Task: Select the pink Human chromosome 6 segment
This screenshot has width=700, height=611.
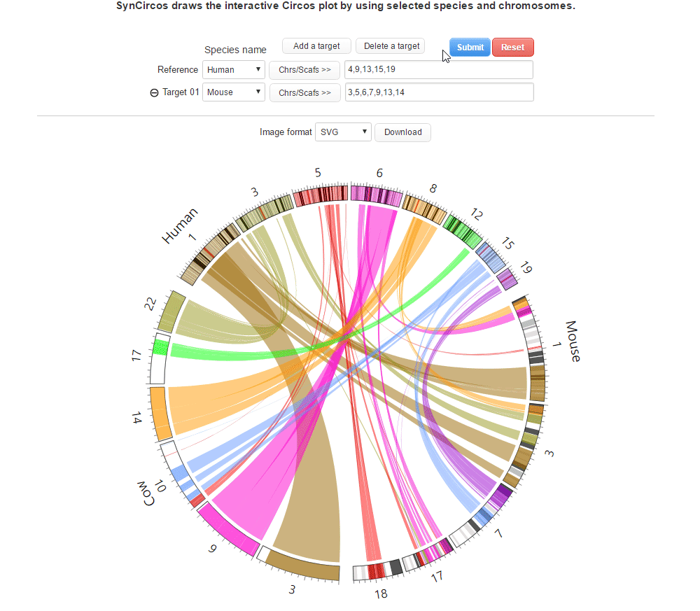Action: click(376, 195)
